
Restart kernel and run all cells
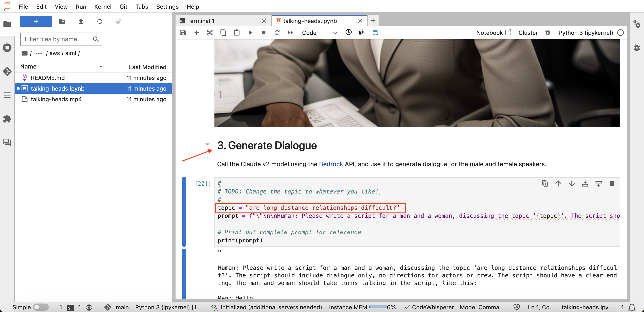click(x=290, y=33)
